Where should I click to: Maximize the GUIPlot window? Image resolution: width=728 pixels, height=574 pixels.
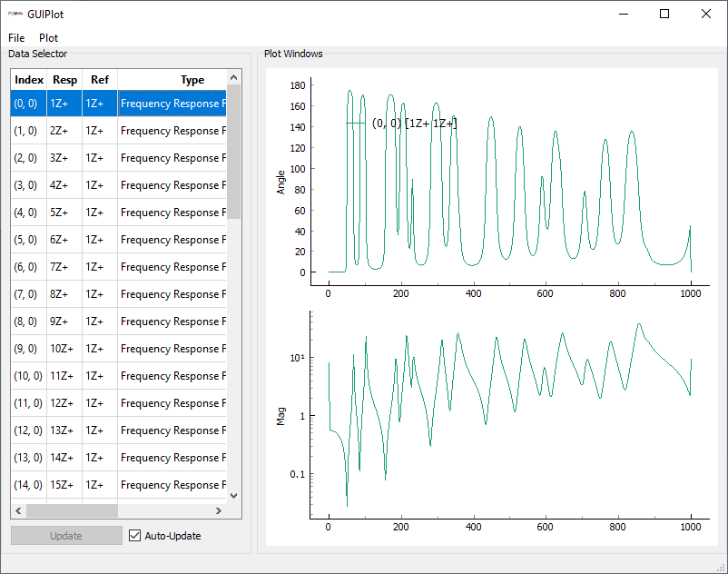pos(664,14)
